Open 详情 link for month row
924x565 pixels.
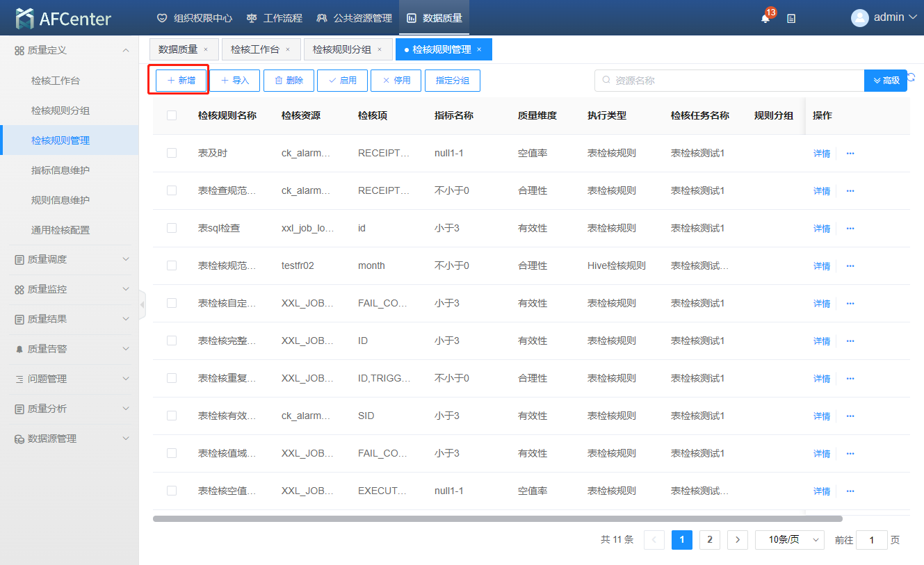click(x=821, y=266)
